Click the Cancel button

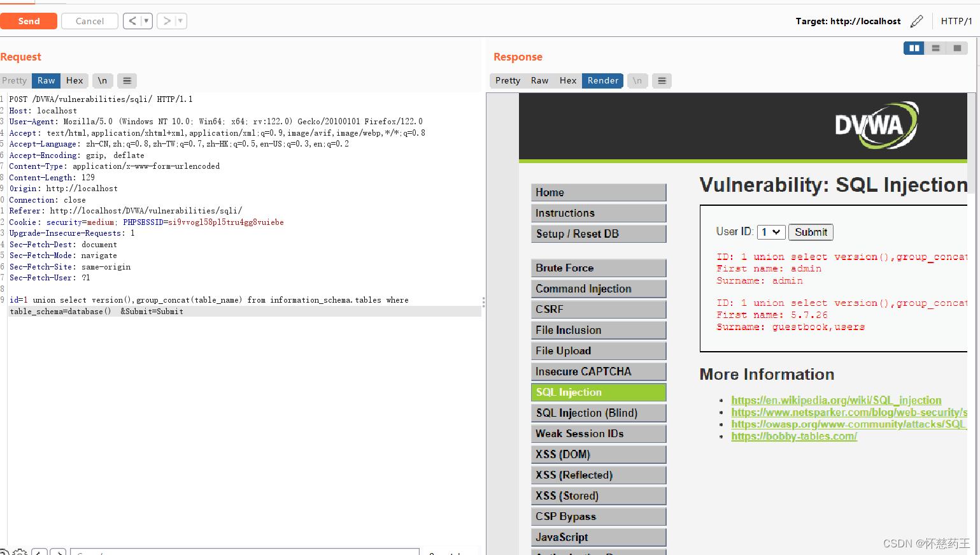tap(90, 21)
